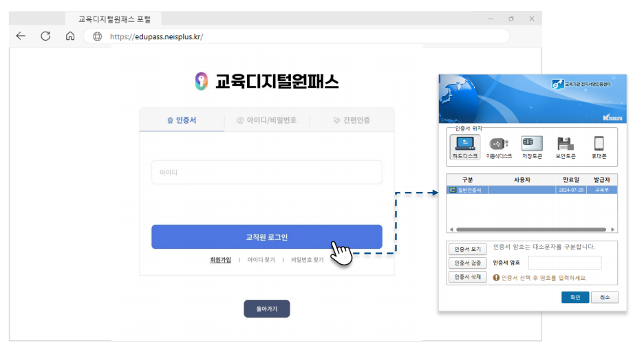
Task: Close the browser window
Action: (x=531, y=19)
